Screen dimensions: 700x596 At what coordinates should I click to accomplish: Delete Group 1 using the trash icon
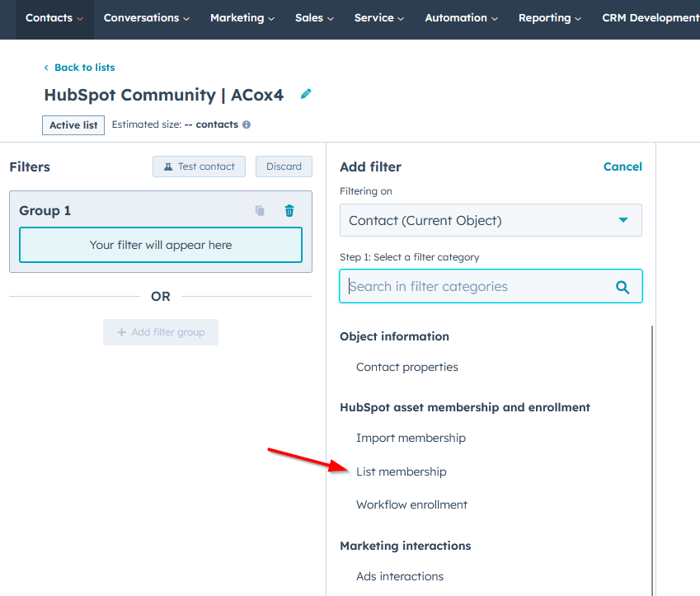click(289, 210)
